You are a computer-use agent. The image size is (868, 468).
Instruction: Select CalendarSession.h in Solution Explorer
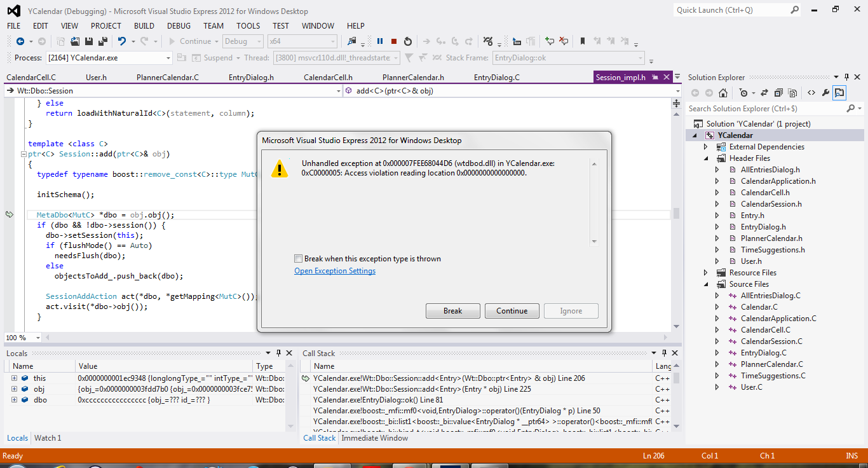(771, 204)
